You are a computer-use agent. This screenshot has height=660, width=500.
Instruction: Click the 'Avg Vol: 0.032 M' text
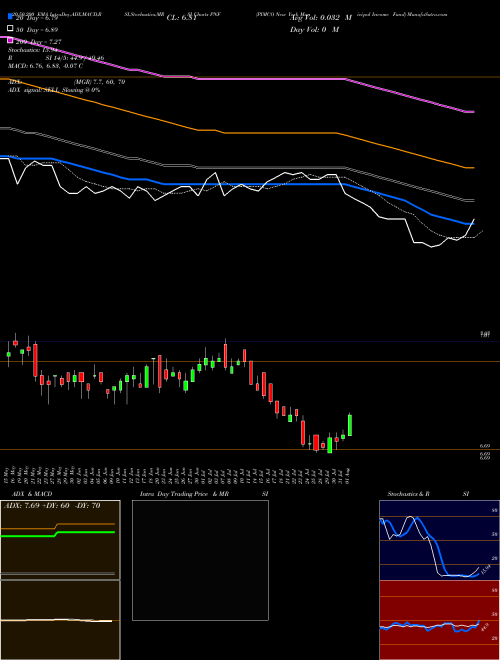click(x=321, y=18)
